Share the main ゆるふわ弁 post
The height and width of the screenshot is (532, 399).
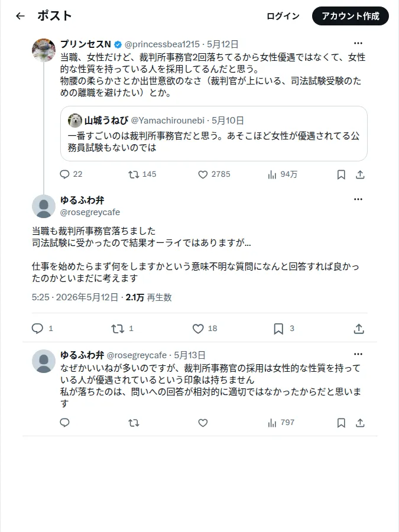pyautogui.click(x=359, y=329)
